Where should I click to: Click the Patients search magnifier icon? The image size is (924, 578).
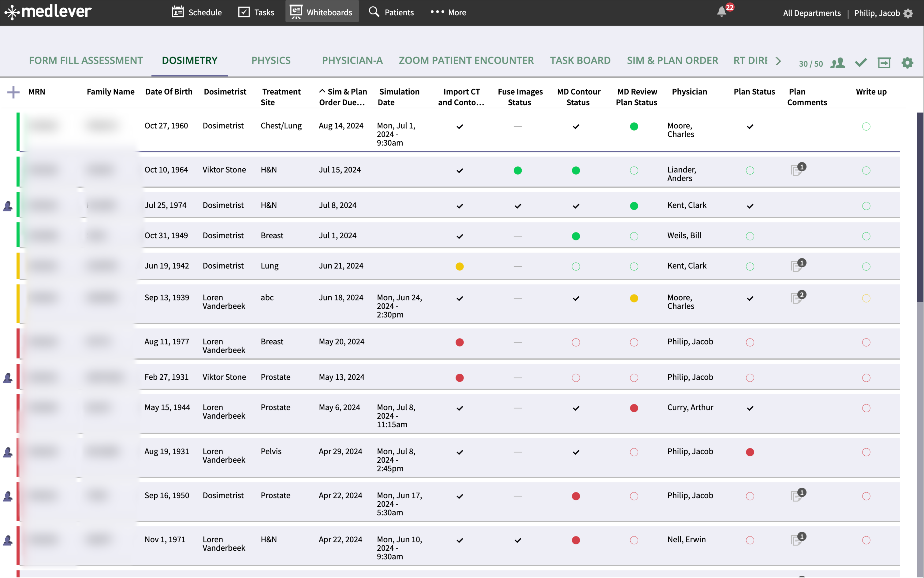tap(374, 12)
